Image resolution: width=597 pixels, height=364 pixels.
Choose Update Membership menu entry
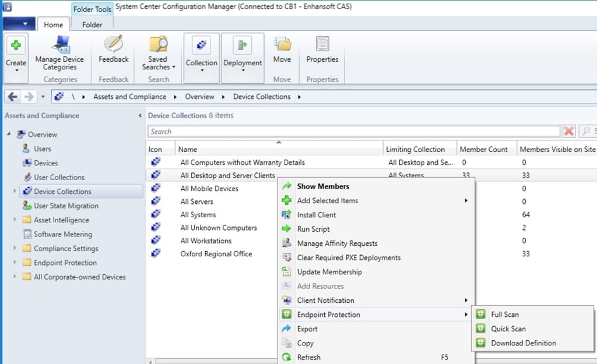[377, 272]
